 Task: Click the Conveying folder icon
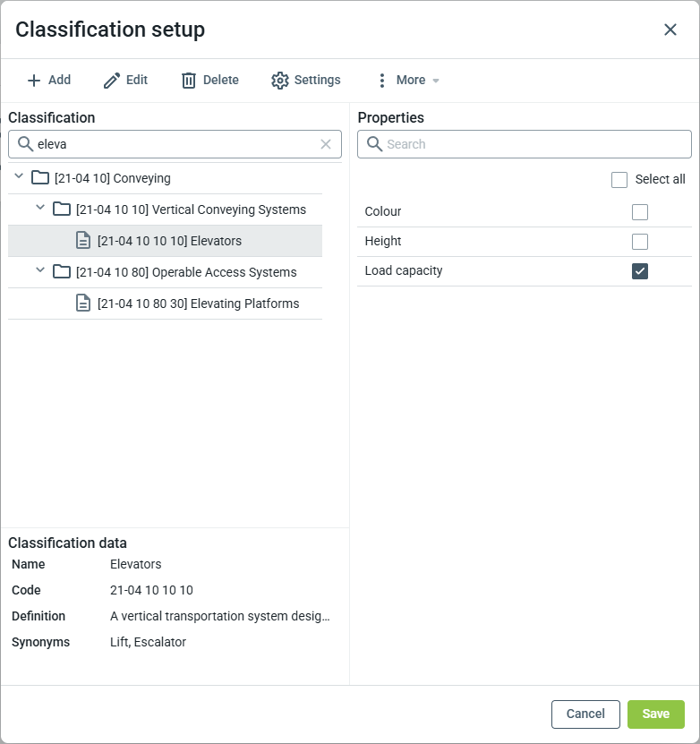click(40, 178)
